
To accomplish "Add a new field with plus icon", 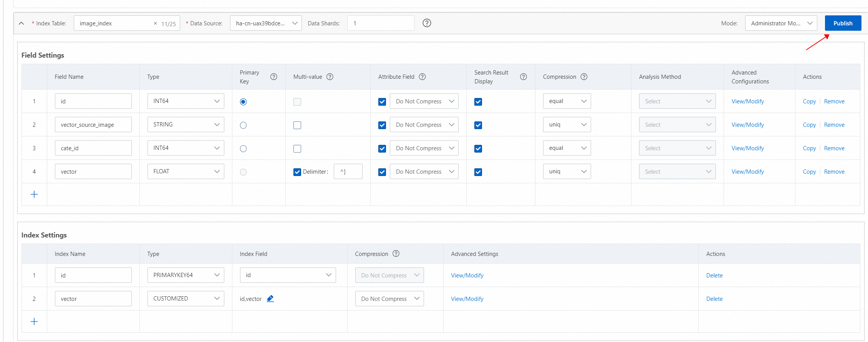I will point(34,194).
